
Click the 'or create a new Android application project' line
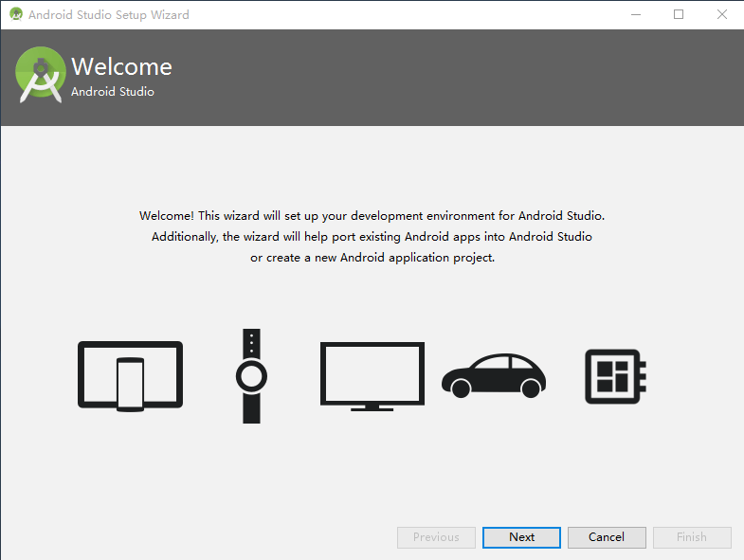coord(372,258)
